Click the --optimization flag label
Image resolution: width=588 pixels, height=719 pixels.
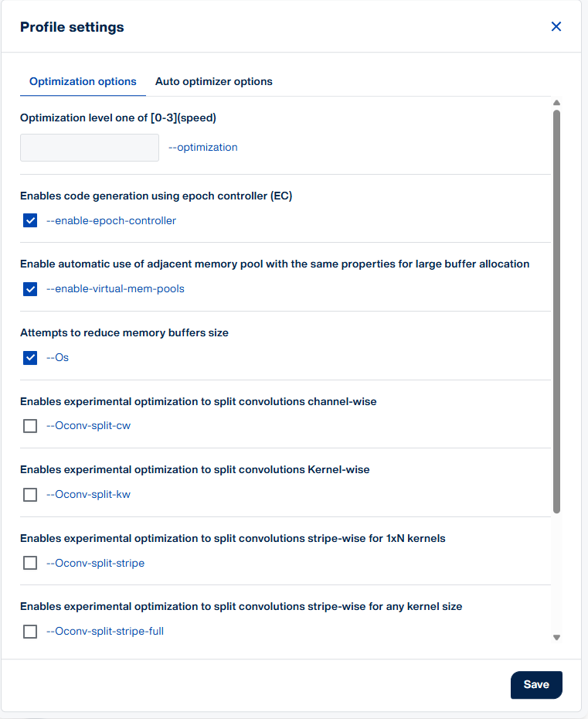pyautogui.click(x=203, y=147)
